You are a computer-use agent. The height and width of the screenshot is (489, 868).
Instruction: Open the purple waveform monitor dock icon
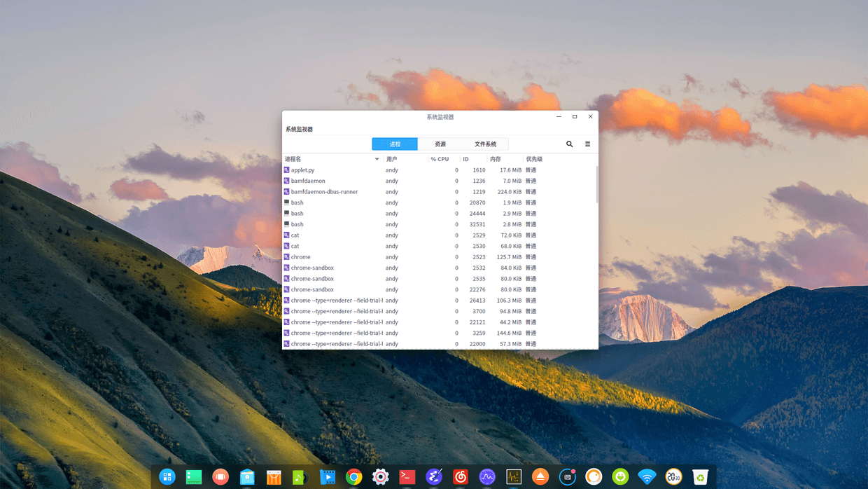[487, 477]
